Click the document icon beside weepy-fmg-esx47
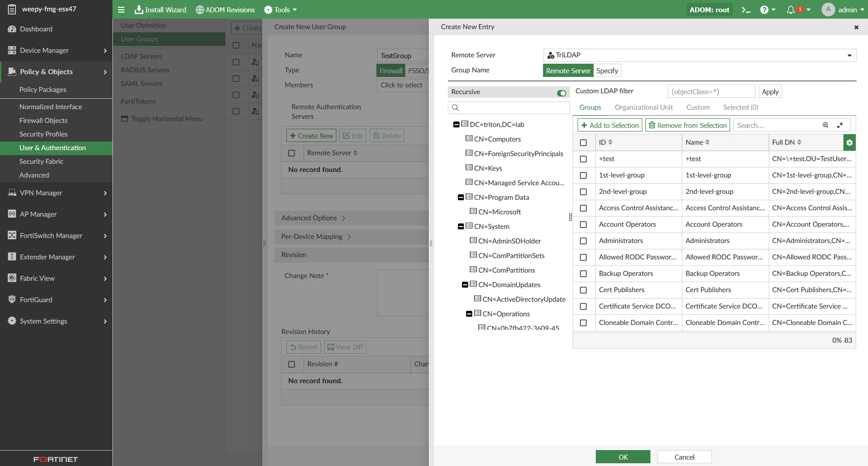Image resolution: width=868 pixels, height=466 pixels. point(12,9)
